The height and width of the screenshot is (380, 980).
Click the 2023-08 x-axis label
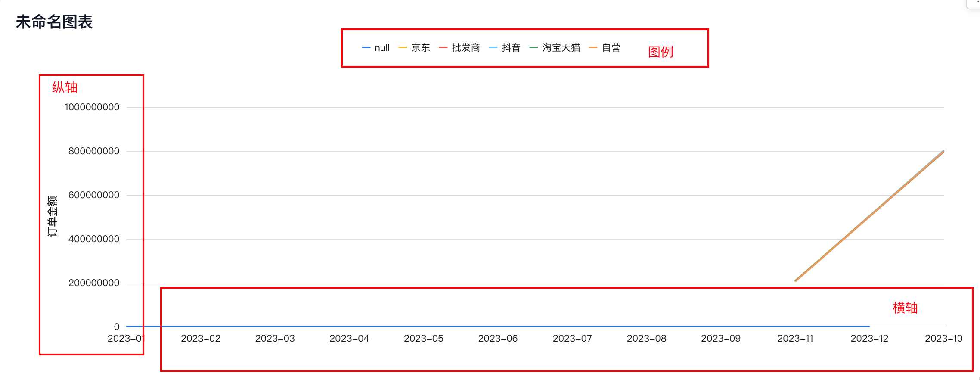[x=646, y=339]
